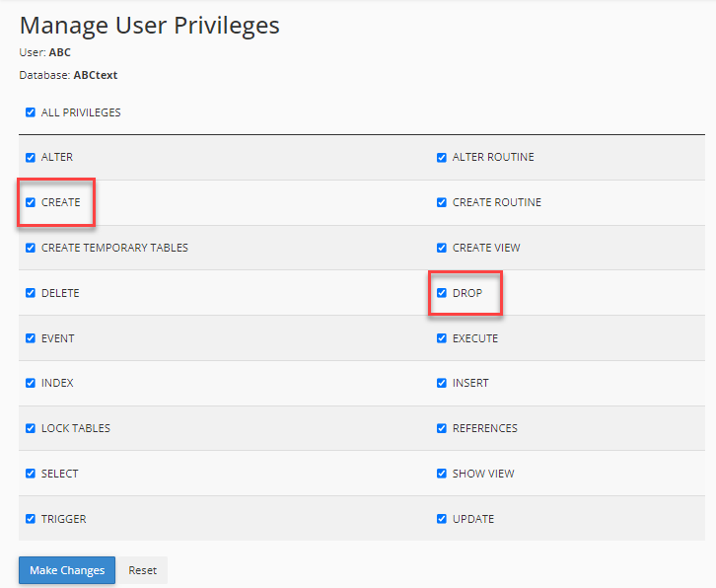Image resolution: width=716 pixels, height=588 pixels.
Task: Uncheck the INSERT privilege
Action: coord(442,383)
